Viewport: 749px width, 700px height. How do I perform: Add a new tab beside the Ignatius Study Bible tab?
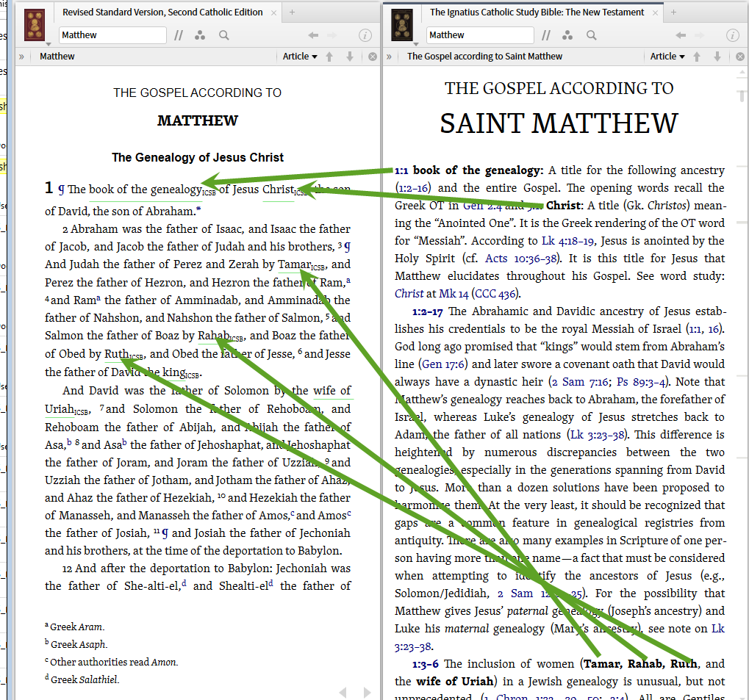click(x=673, y=12)
